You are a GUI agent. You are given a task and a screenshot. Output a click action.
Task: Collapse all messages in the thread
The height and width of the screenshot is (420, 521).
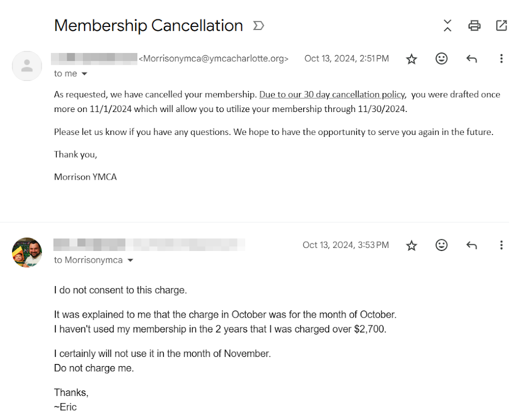click(x=447, y=25)
